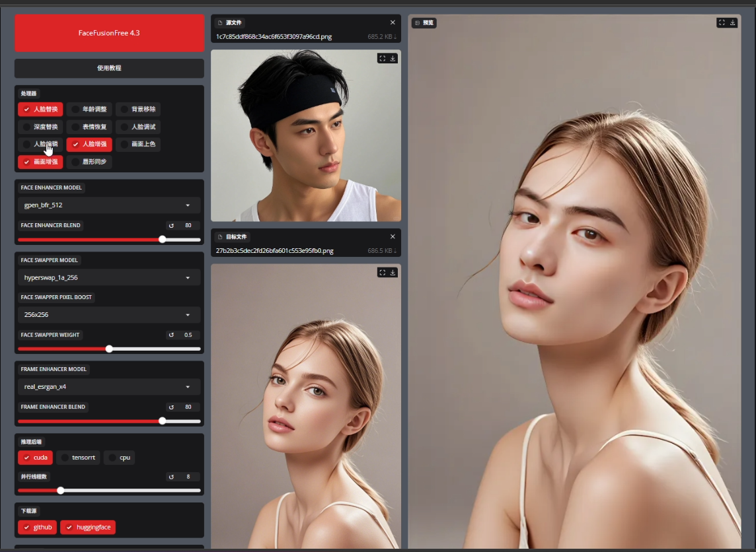Image resolution: width=756 pixels, height=552 pixels.
Task: Remove the 源文件 uploaded file
Action: (393, 22)
